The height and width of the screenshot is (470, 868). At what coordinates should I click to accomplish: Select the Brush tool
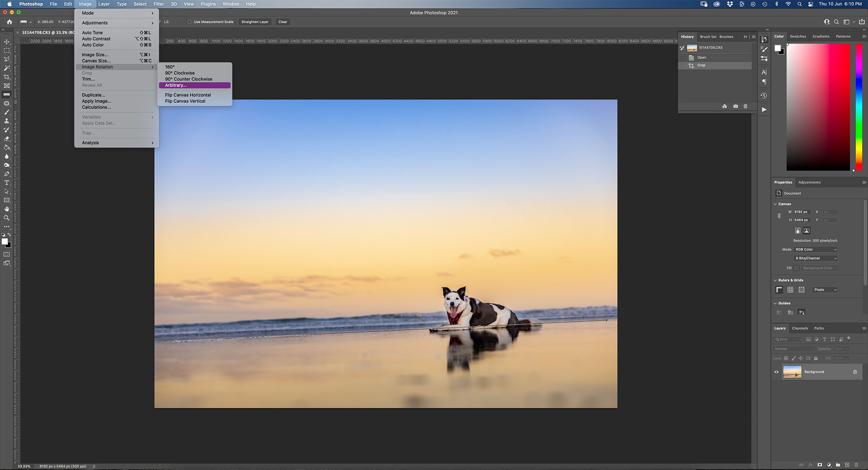[x=6, y=112]
